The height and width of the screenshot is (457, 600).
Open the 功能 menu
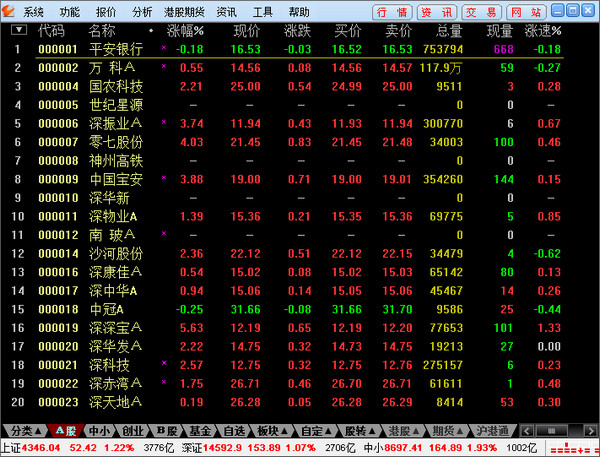tap(69, 12)
